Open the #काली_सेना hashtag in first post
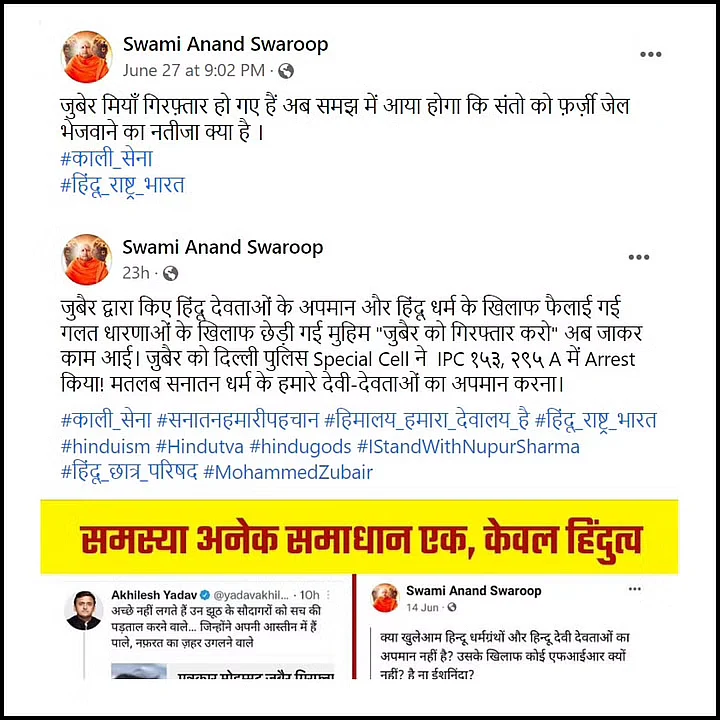 pos(107,159)
